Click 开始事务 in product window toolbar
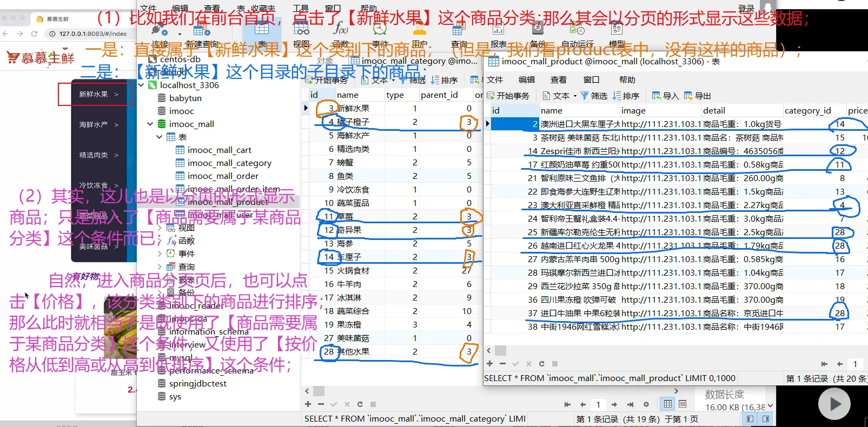This screenshot has width=868, height=427. pyautogui.click(x=508, y=96)
